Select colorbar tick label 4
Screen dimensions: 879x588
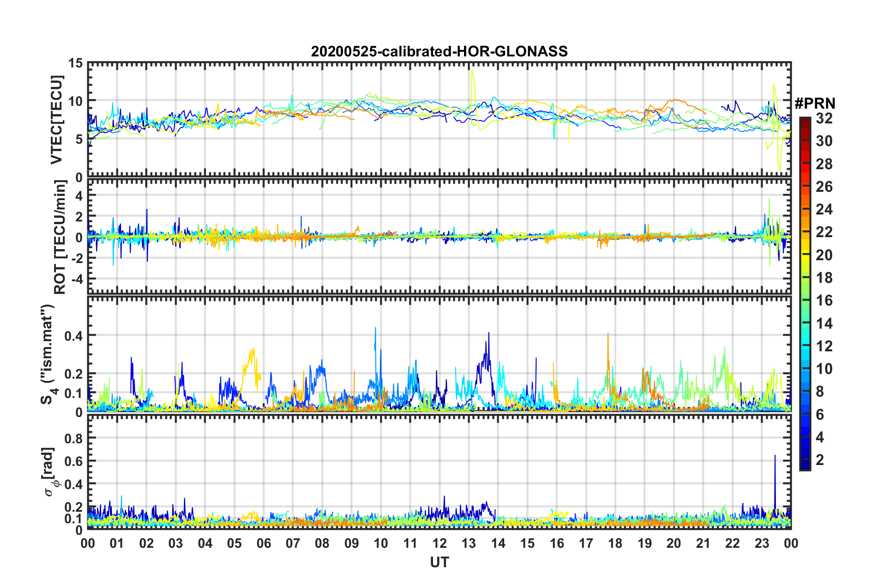(x=820, y=437)
